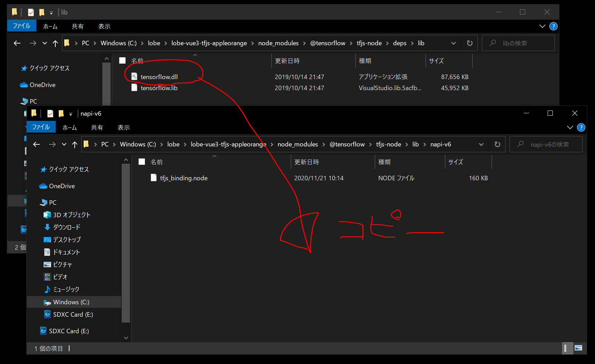Open recent locations dropdown in napi-v6 window
Viewport: 595px width, 364px height.
click(x=64, y=144)
